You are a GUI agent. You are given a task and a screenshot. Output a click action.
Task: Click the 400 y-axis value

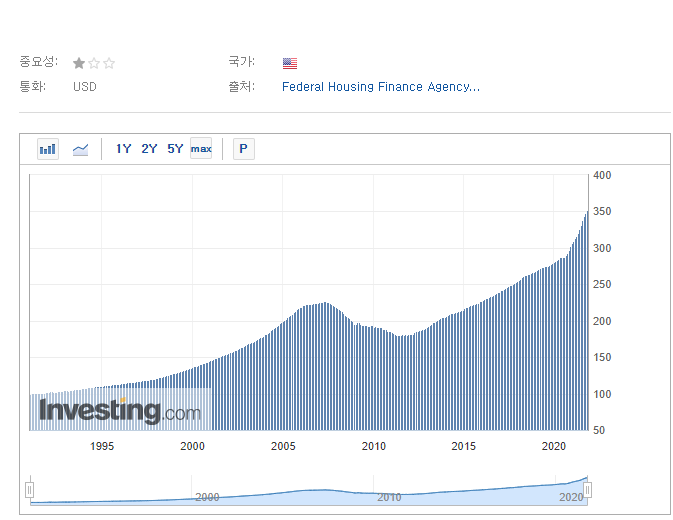[602, 175]
